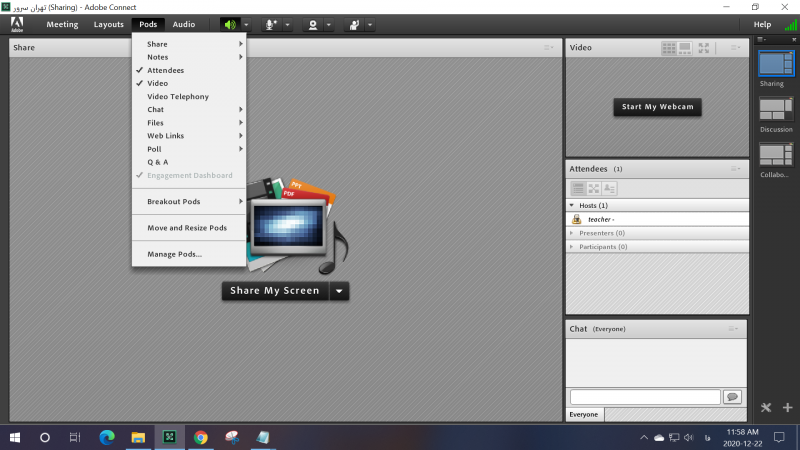Maximize the Video pod to full screen
The height and width of the screenshot is (450, 800).
pyautogui.click(x=704, y=47)
